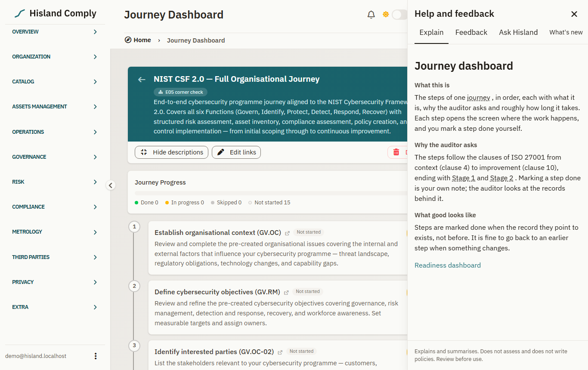Collapse the sidebar with the chevron handle
Screen dimensions: 588x370
coord(111,185)
